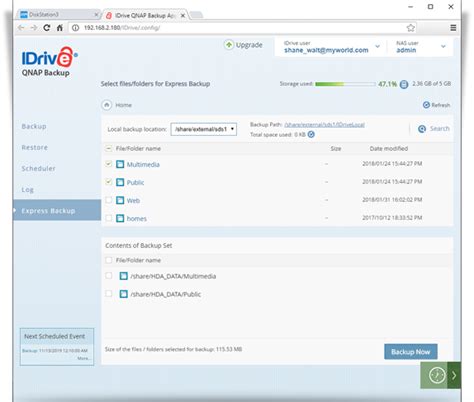Click the Web folder icon

(120, 200)
